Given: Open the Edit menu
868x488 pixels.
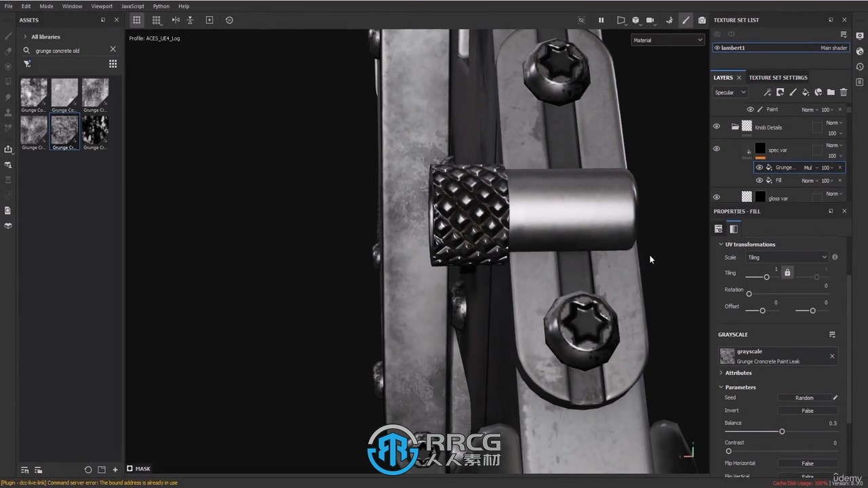Looking at the screenshot, I should pos(26,6).
